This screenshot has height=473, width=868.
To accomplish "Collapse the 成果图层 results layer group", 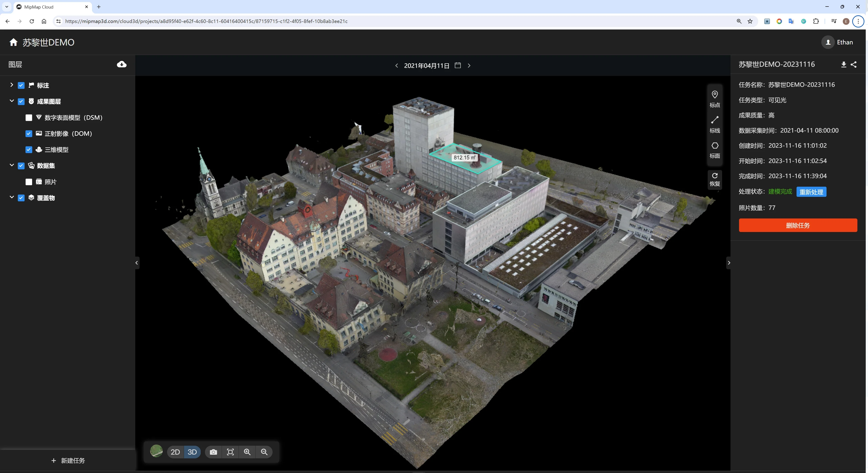I will (11, 101).
